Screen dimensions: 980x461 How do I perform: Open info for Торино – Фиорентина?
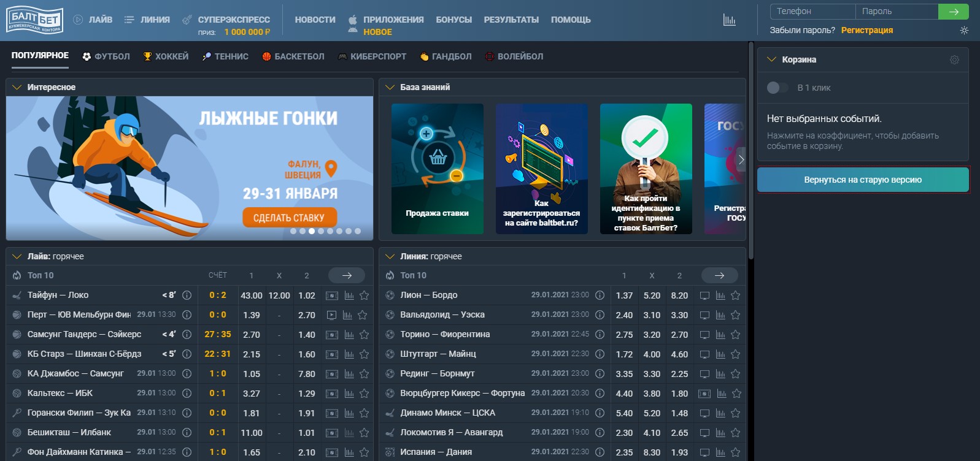(600, 335)
